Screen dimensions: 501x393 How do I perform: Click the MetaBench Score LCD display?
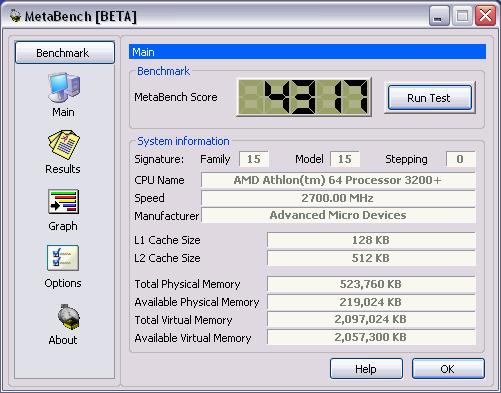pos(303,97)
